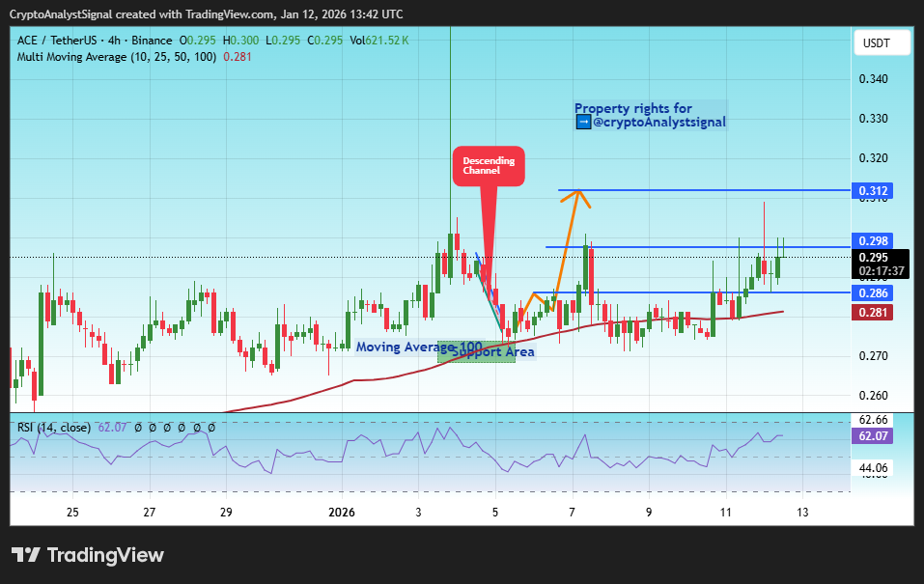Click the 0.320 price axis label
924x584 pixels.
click(874, 158)
